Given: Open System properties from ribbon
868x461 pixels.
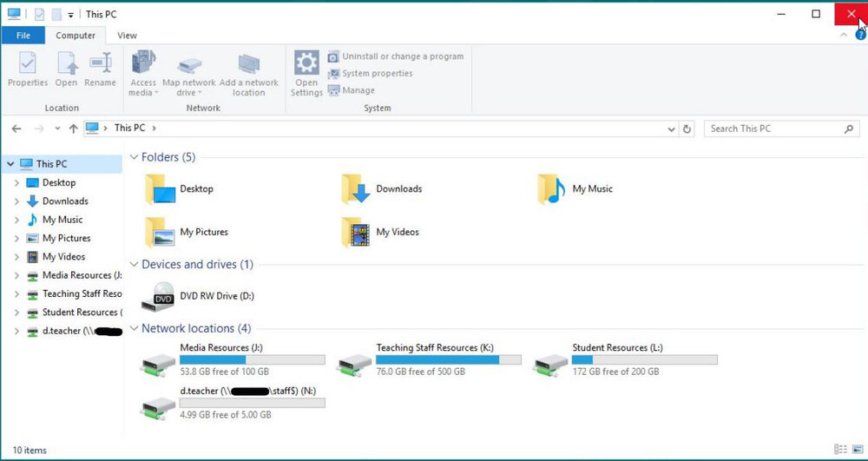Looking at the screenshot, I should pos(370,74).
